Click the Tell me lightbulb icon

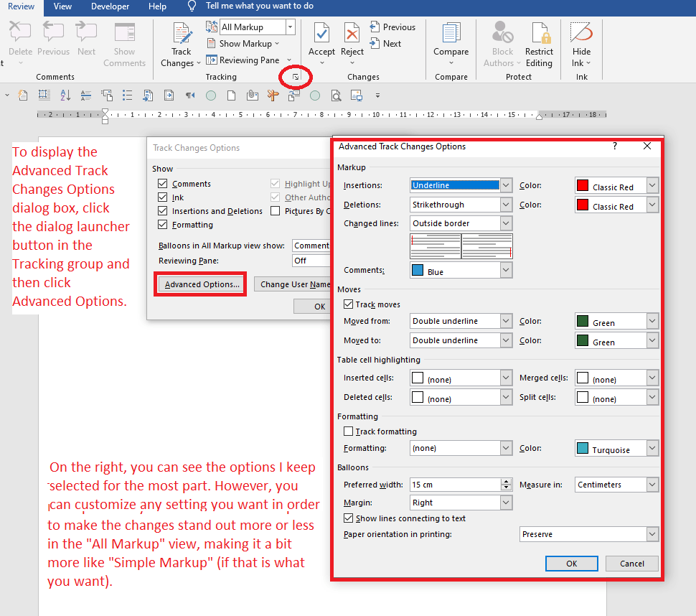[192, 6]
